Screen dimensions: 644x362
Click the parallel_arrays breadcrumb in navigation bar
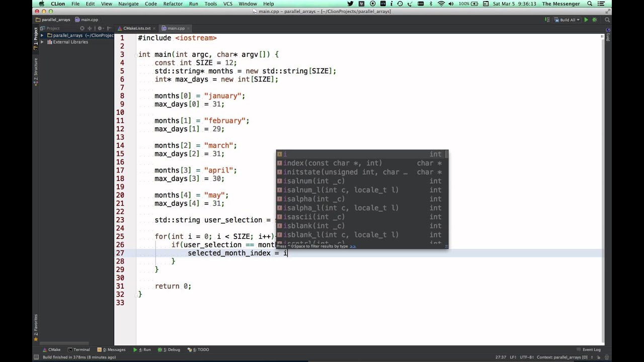(x=53, y=20)
